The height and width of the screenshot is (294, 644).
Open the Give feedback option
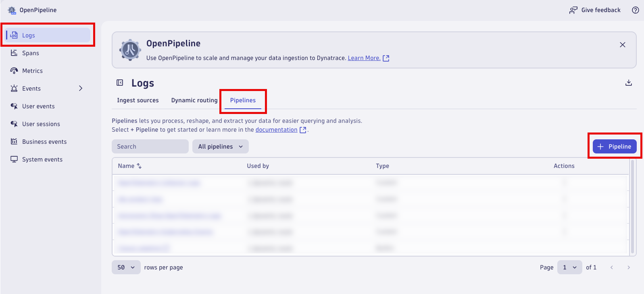pos(595,10)
